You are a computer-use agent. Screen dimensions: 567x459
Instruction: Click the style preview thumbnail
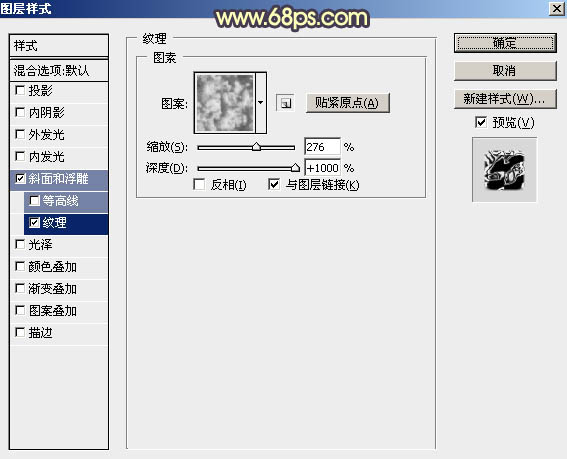(x=504, y=169)
